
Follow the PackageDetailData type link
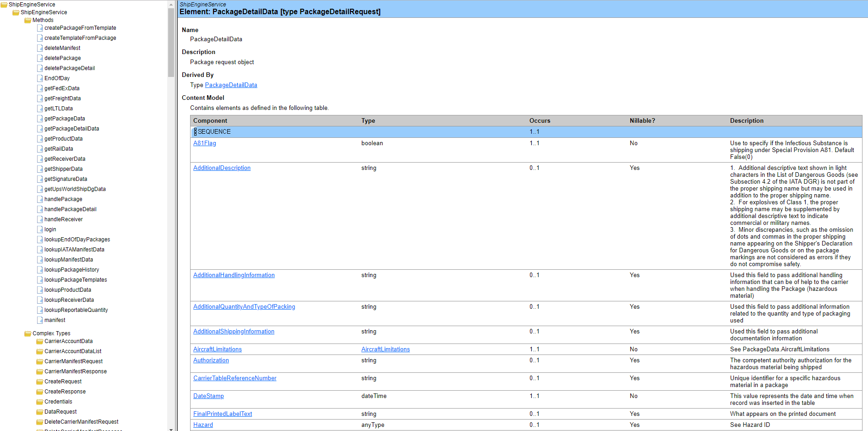[231, 85]
